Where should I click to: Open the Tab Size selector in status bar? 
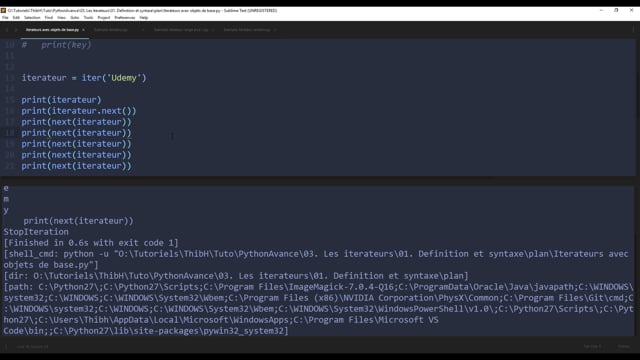point(592,347)
